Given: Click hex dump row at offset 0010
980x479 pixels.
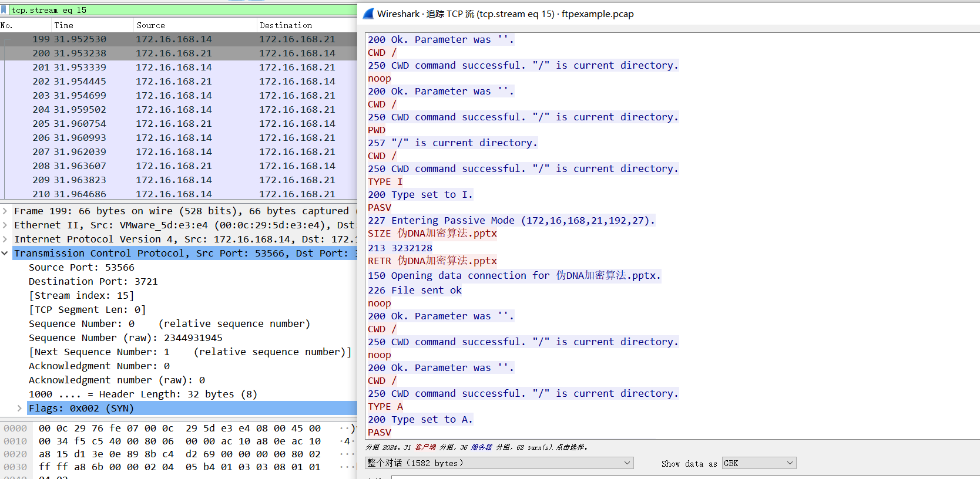Looking at the screenshot, I should click(179, 441).
